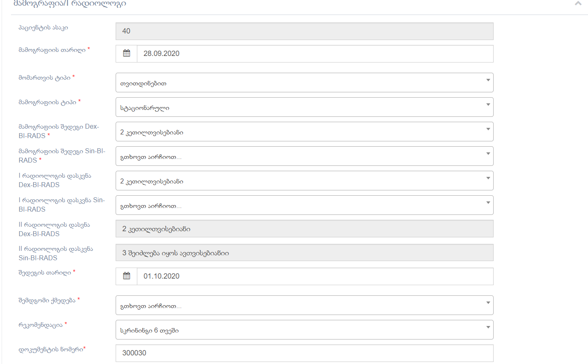
Task: Open I რადიოლოგის დასკვნა Dex-BI-RADS dropdown
Action: pos(304,181)
